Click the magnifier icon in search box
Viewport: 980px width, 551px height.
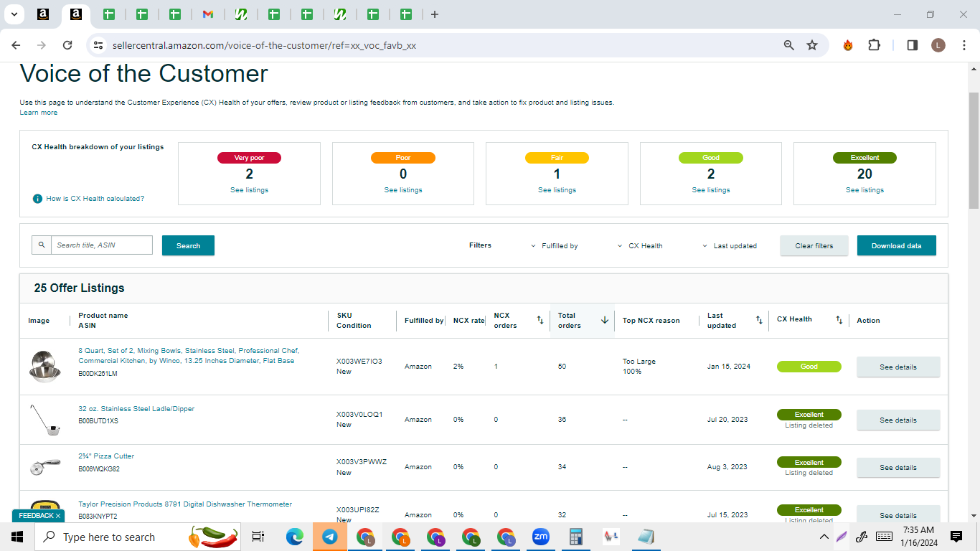coord(42,245)
